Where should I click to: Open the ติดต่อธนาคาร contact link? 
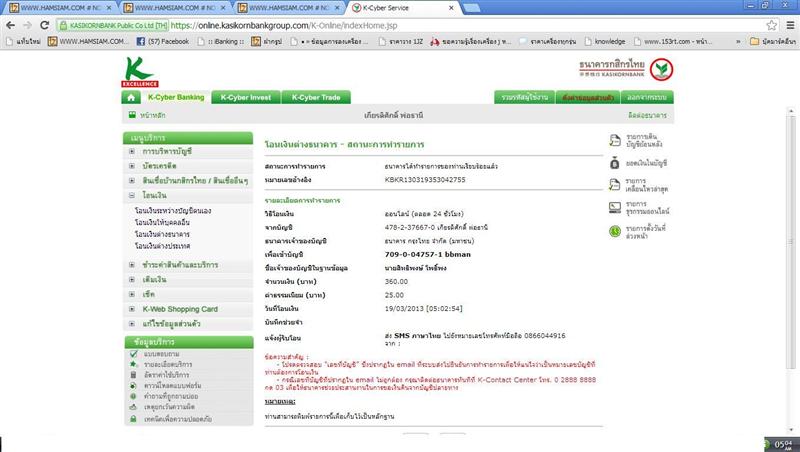click(x=647, y=115)
